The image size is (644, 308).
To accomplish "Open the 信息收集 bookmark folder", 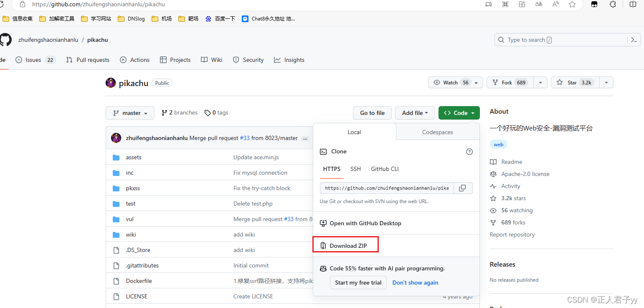I will 18,19.
